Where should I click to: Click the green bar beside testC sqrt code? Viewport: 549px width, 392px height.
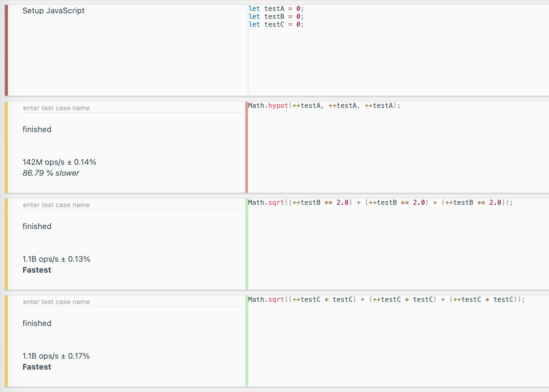coord(247,341)
